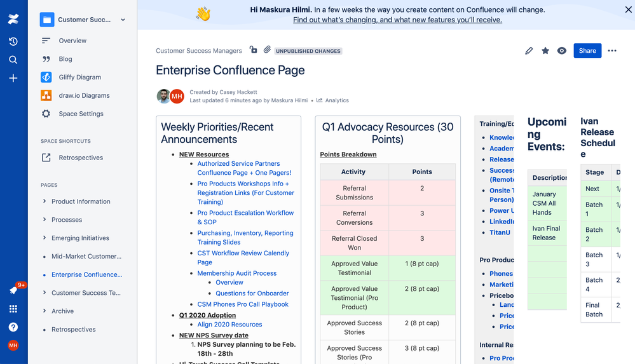
Task: Click the Retrospectives shortcut external-link icon
Action: point(46,158)
